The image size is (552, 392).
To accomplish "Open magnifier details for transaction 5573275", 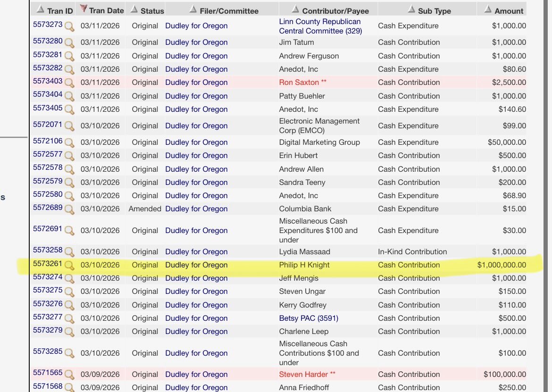I will (69, 292).
